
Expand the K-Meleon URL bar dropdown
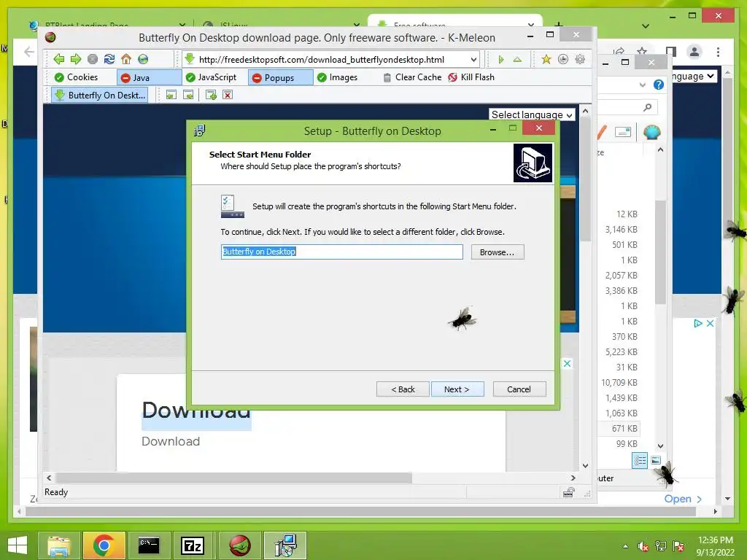point(473,60)
